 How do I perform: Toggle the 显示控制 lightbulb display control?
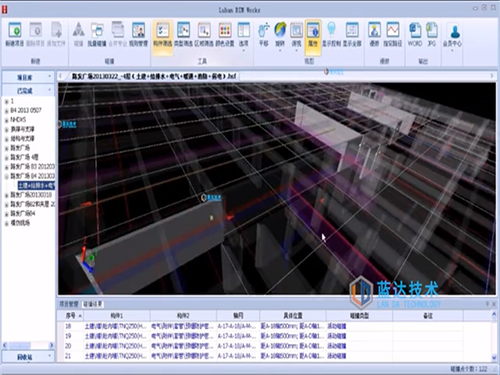coord(331,34)
